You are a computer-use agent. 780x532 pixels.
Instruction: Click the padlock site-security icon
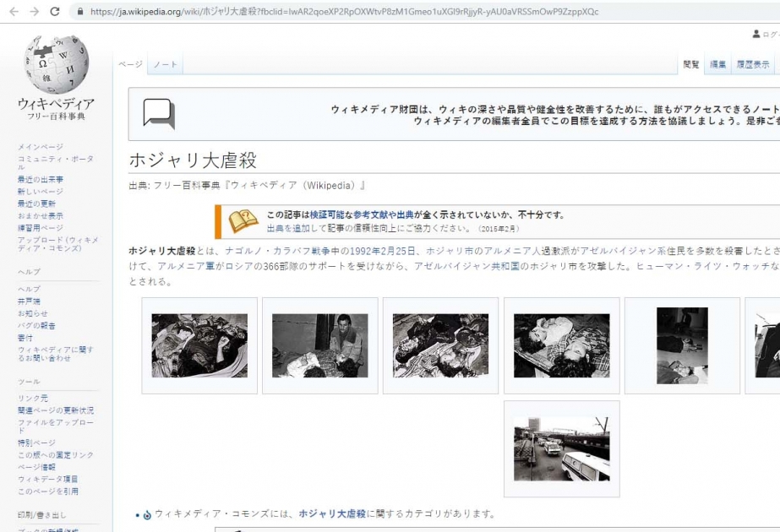[80, 12]
